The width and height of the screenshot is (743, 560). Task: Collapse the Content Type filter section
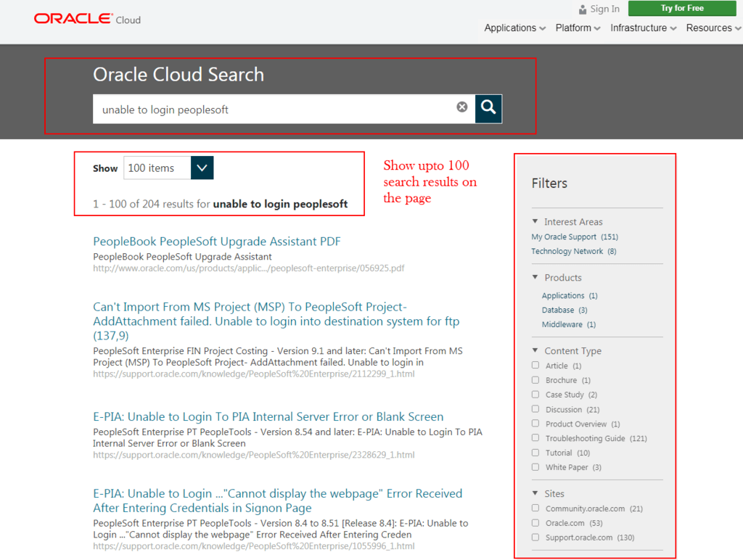click(535, 350)
